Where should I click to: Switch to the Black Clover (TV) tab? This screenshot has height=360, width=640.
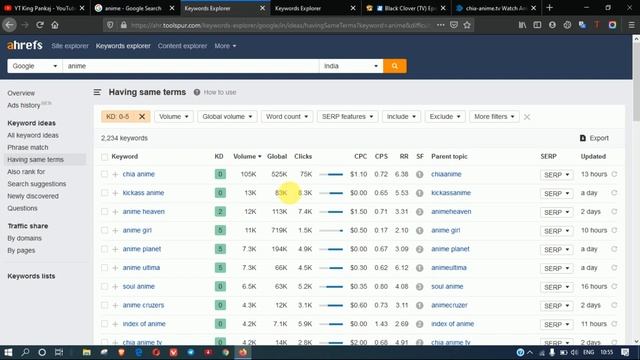click(x=406, y=8)
